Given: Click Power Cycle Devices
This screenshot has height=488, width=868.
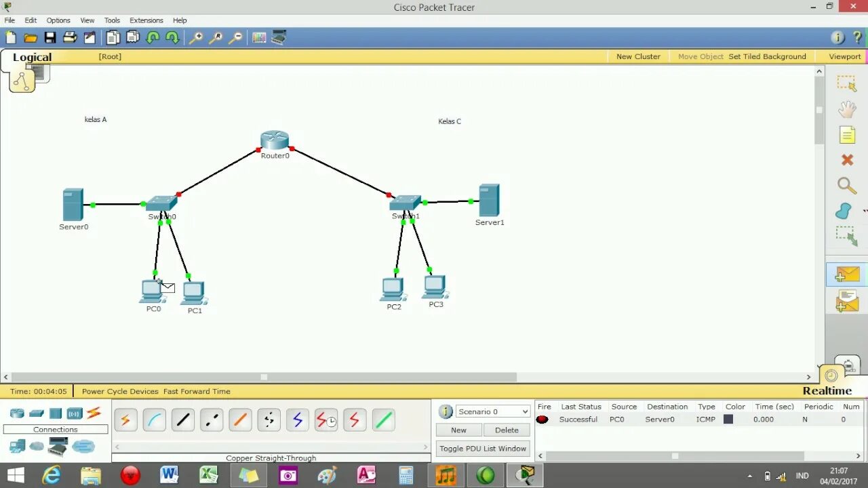Looking at the screenshot, I should (x=120, y=391).
